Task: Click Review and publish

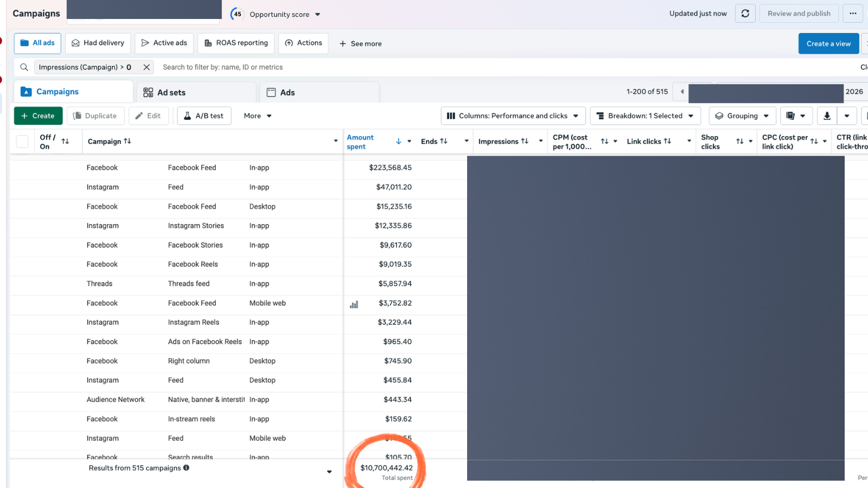Action: pos(799,14)
